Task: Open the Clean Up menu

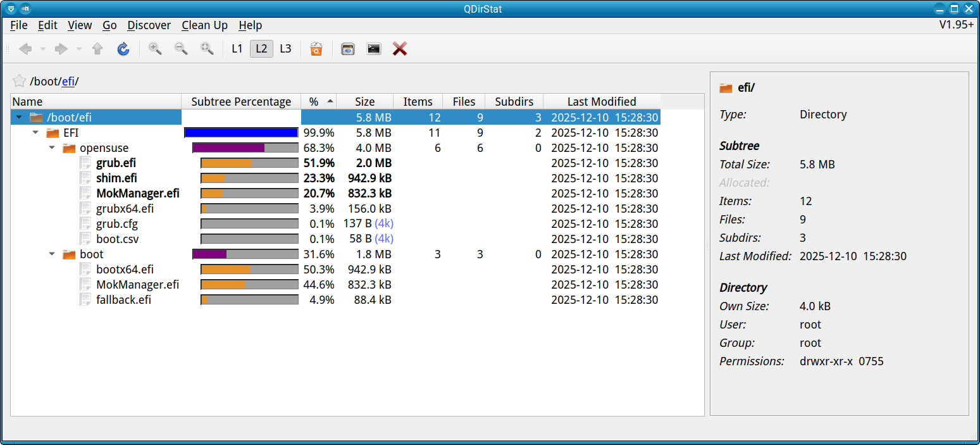Action: click(204, 25)
